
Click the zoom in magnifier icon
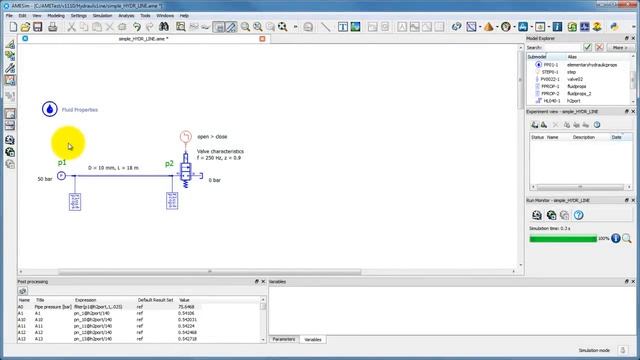point(245,27)
